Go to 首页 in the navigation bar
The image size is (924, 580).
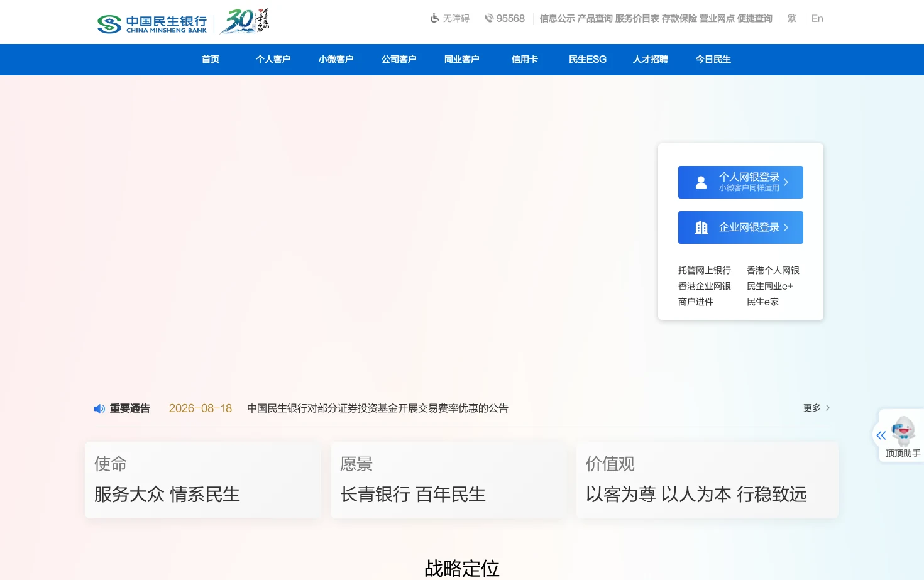pyautogui.click(x=211, y=59)
